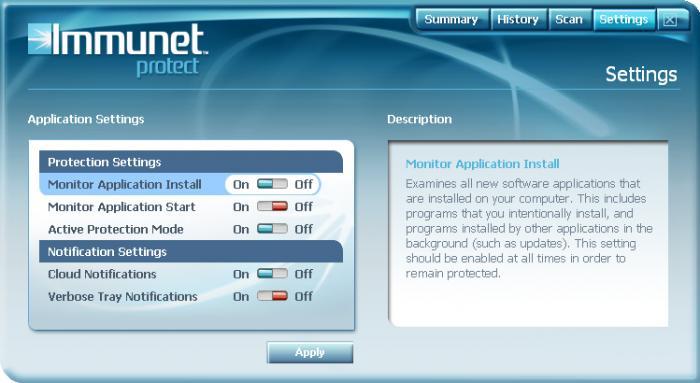Toggle the Active Protection Mode switch
This screenshot has height=383, width=700.
pos(272,229)
